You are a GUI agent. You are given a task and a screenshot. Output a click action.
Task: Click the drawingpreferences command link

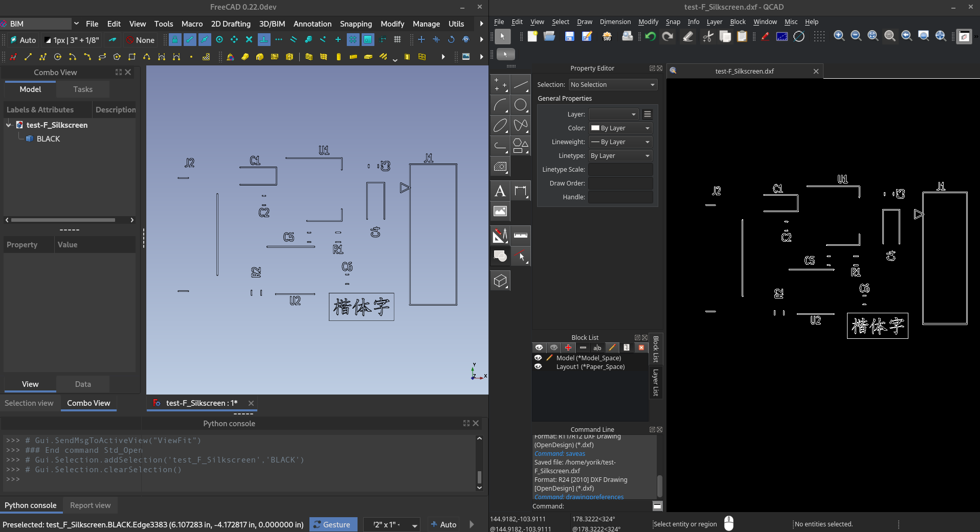[x=596, y=497]
